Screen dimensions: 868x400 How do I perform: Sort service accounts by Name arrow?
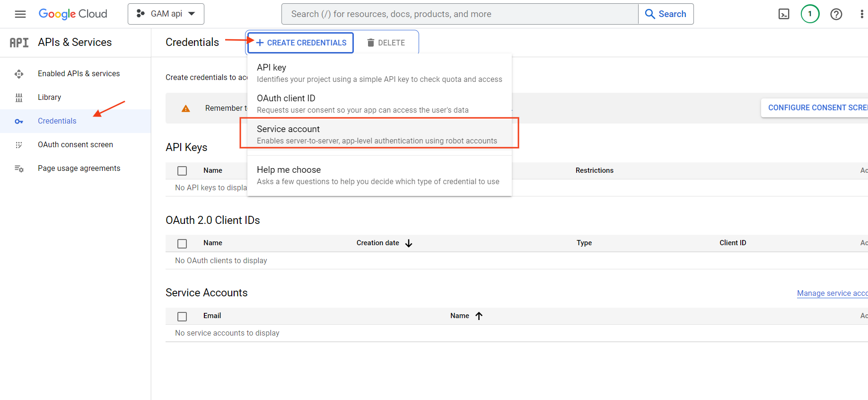tap(479, 316)
